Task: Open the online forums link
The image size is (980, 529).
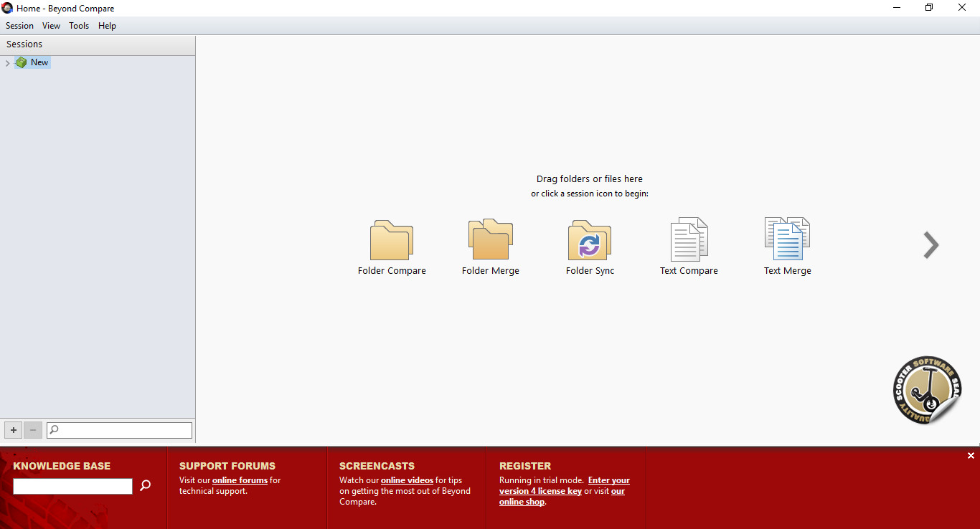Action: [240, 480]
